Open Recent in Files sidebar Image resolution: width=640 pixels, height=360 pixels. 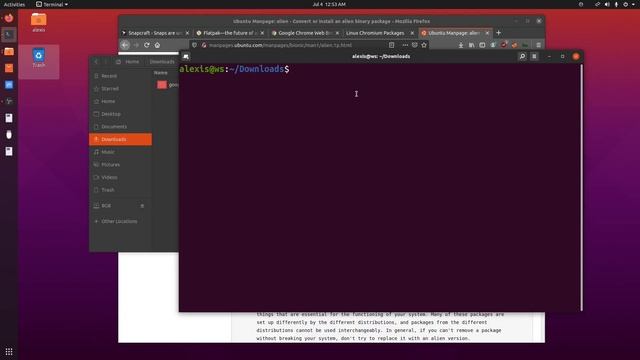click(x=120, y=76)
